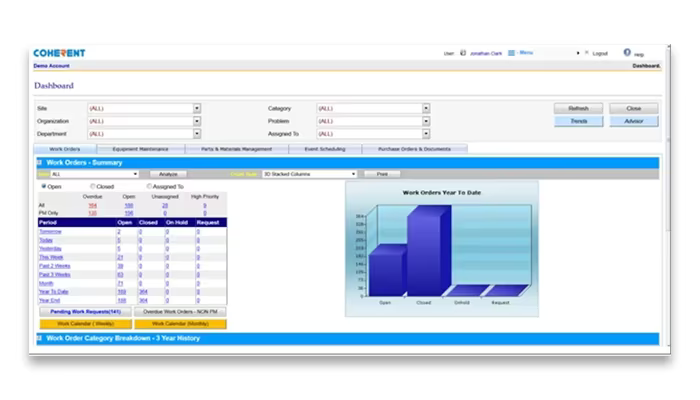Open Work Calendar (Monthly)

click(180, 324)
